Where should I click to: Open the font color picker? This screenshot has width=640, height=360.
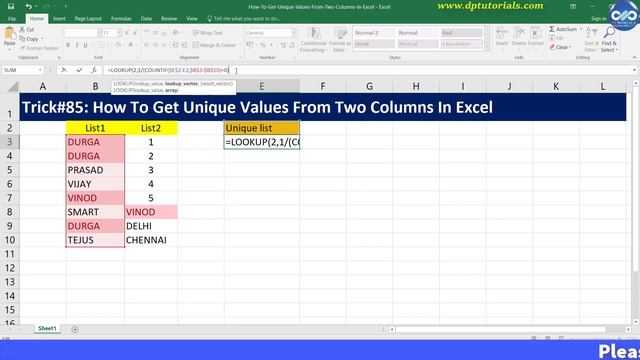click(x=131, y=45)
